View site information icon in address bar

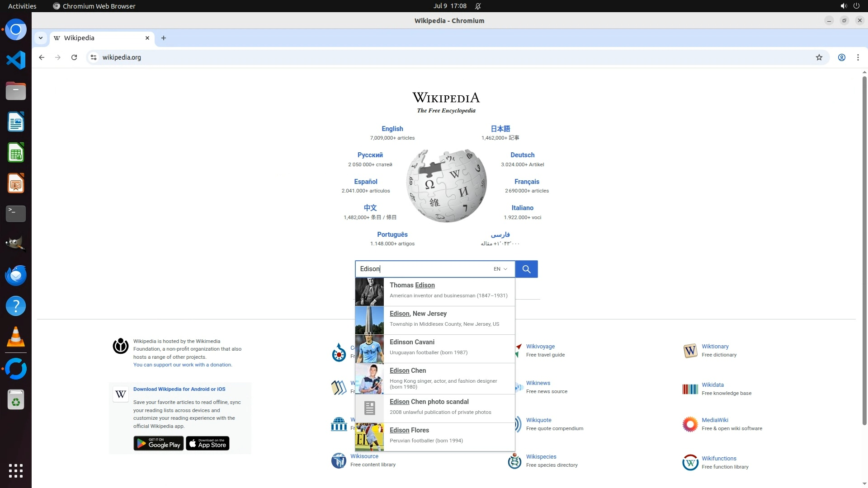pyautogui.click(x=94, y=57)
